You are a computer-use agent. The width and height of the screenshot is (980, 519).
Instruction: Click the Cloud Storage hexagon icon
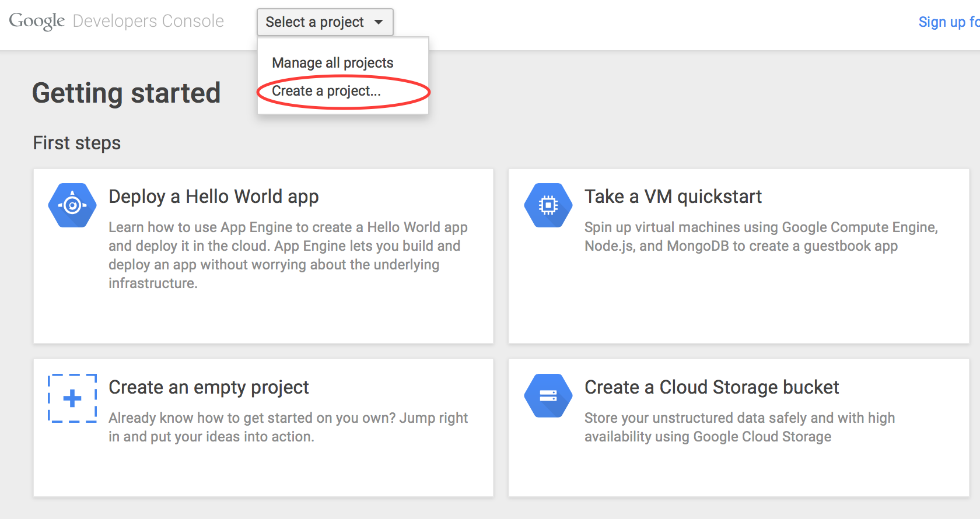click(548, 396)
